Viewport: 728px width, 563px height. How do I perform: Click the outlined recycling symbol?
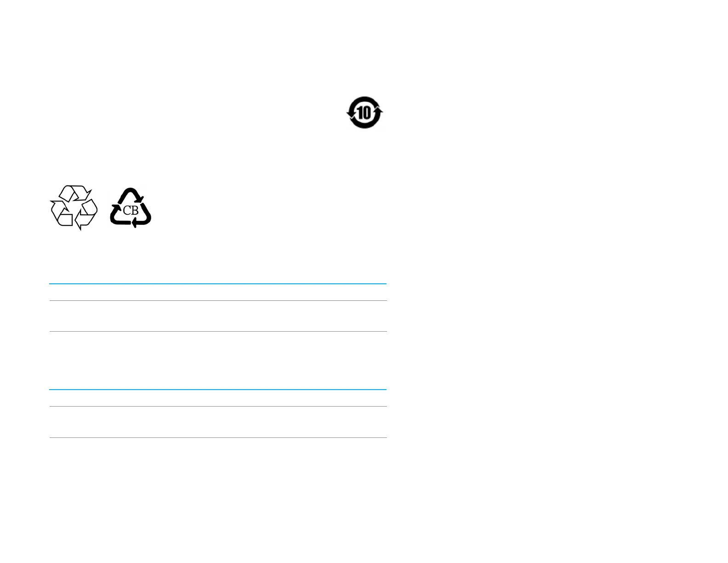[74, 207]
